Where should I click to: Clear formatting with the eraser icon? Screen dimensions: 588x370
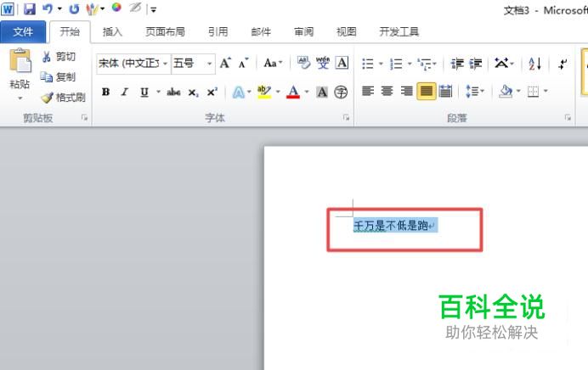[303, 63]
